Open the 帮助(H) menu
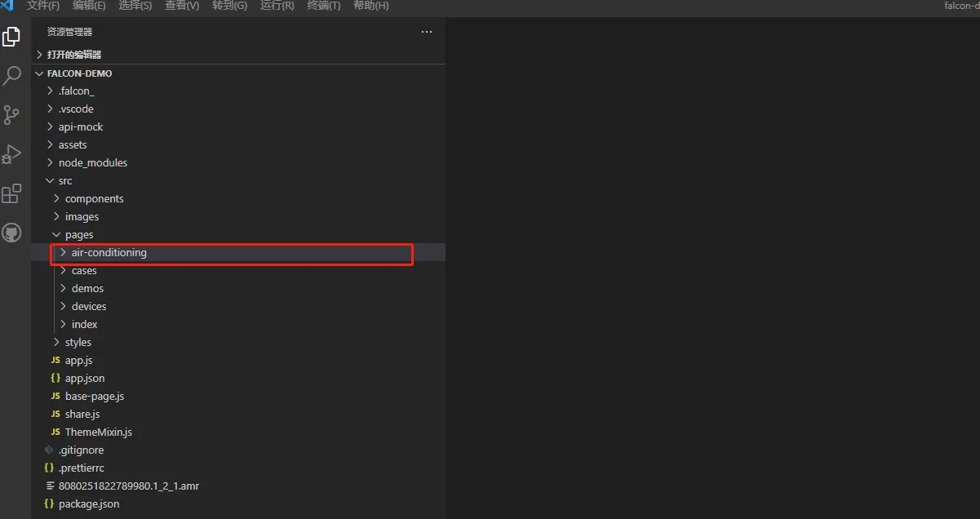 point(371,6)
